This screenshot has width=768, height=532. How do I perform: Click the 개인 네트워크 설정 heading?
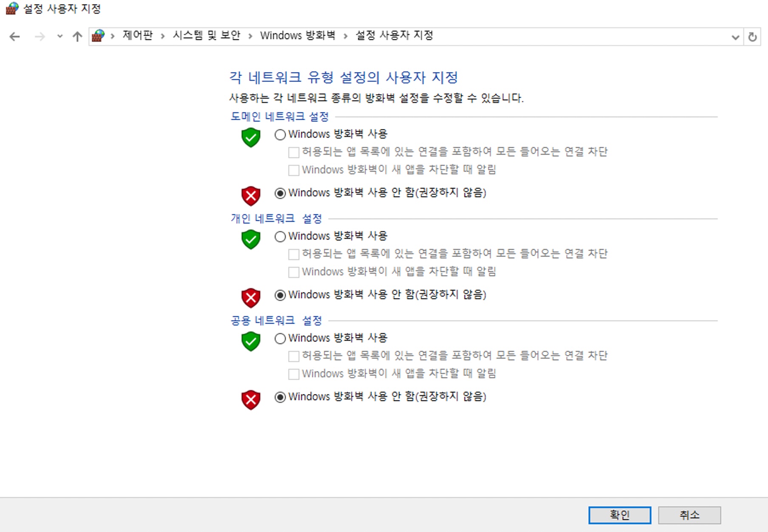pyautogui.click(x=276, y=218)
